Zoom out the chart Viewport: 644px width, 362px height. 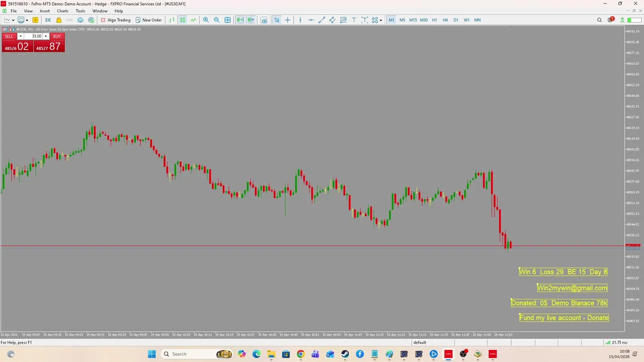click(217, 20)
